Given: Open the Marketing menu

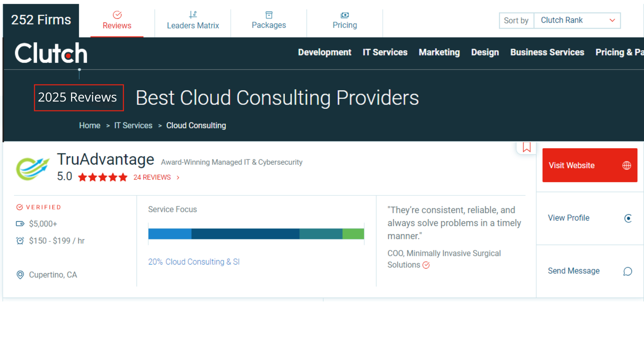Looking at the screenshot, I should pos(439,52).
